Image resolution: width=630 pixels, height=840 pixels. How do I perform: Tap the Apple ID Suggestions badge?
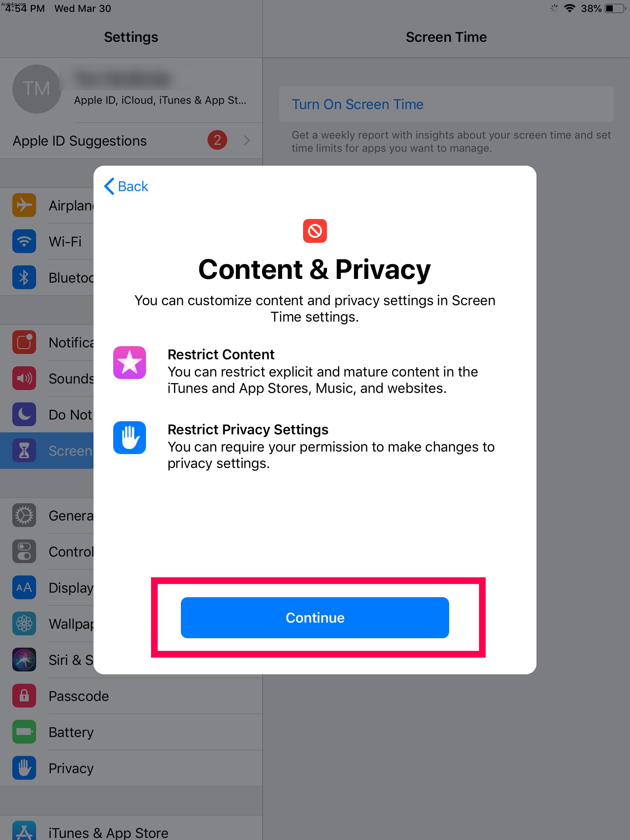pos(217,140)
